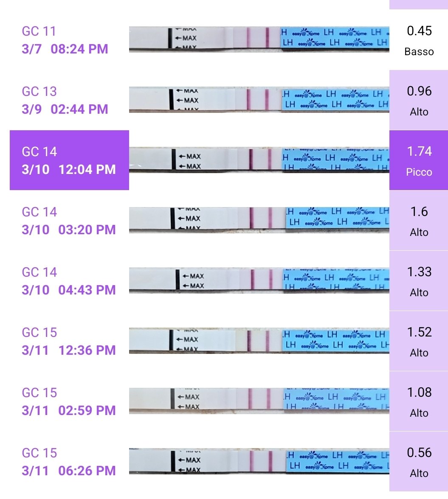Tap the 3/11 12:36 PM strip photo
This screenshot has height=499, width=448.
tap(259, 341)
